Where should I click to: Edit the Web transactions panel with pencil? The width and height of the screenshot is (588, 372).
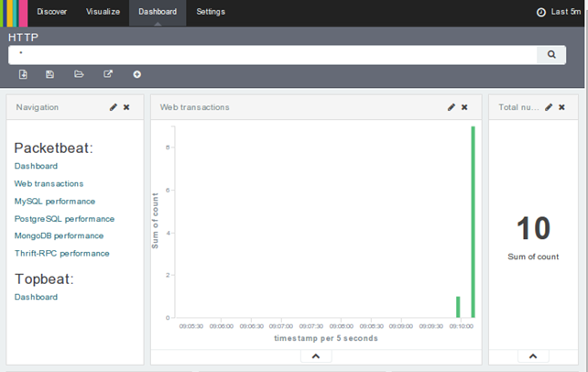pos(452,107)
